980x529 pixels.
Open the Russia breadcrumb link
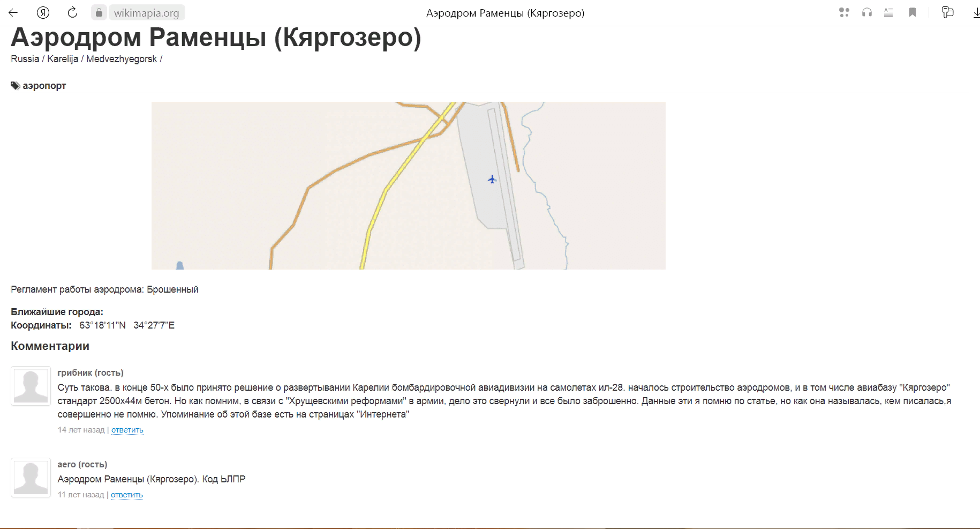pyautogui.click(x=25, y=59)
